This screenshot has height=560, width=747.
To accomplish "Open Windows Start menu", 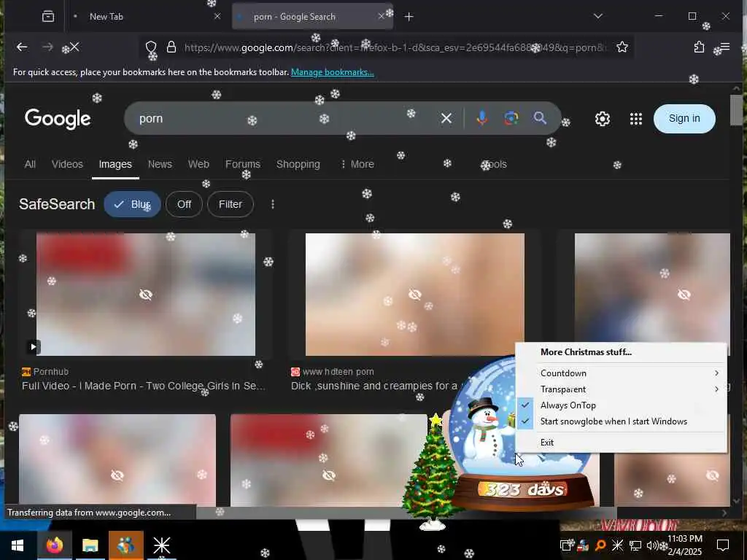I will click(x=18, y=545).
